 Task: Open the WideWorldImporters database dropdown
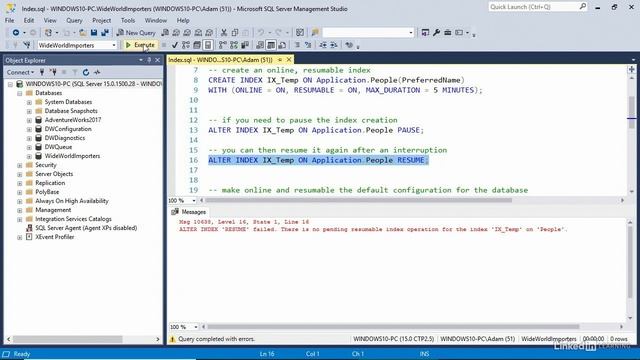pyautogui.click(x=114, y=45)
